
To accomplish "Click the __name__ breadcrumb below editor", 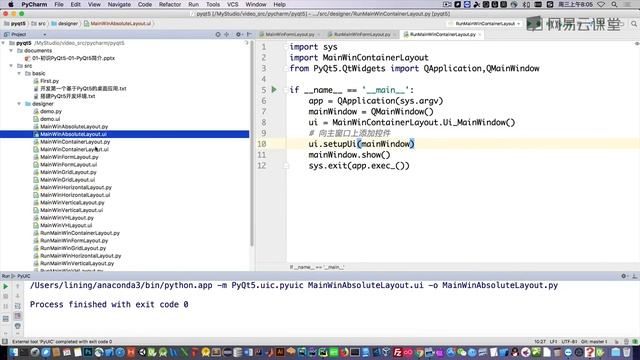I will point(317,267).
